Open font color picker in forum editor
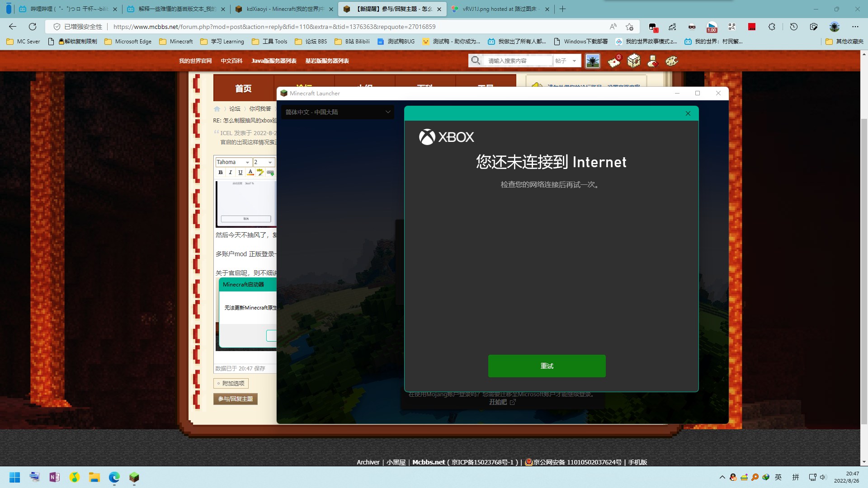Viewport: 868px width, 488px height. 250,172
